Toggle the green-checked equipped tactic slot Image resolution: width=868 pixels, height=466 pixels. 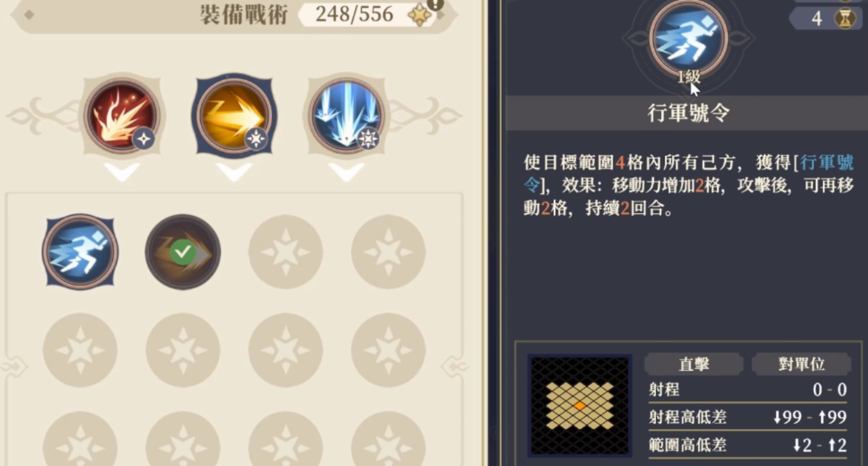point(183,252)
